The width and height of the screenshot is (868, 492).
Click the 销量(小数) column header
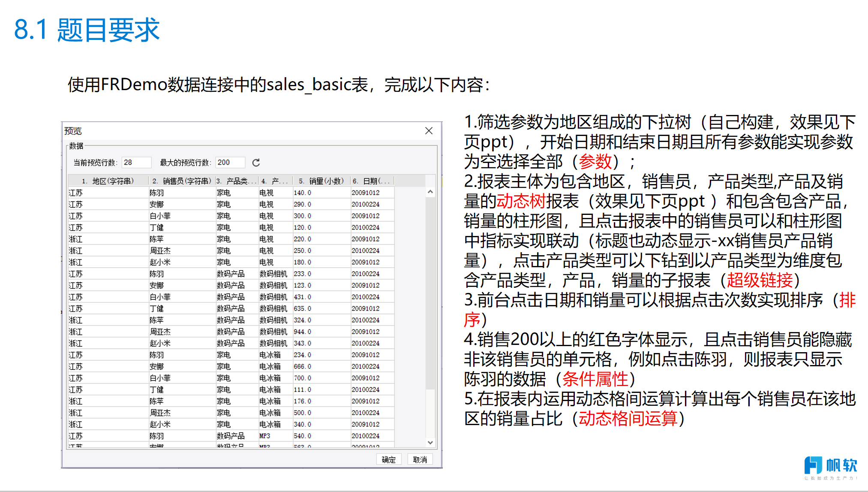321,181
